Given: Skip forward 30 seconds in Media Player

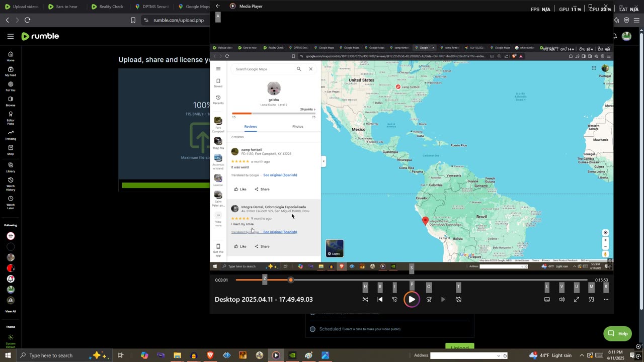Looking at the screenshot, I should pyautogui.click(x=429, y=299).
